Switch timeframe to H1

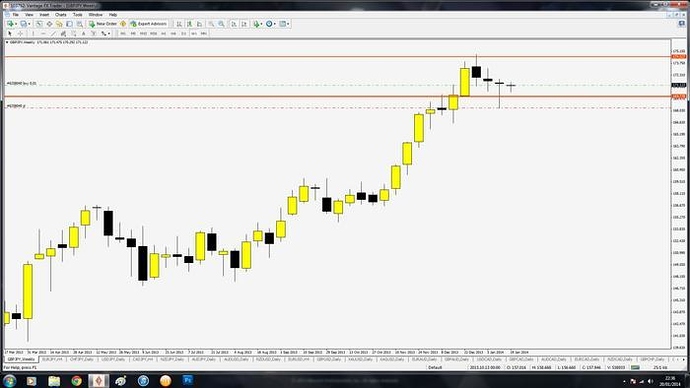[163, 33]
